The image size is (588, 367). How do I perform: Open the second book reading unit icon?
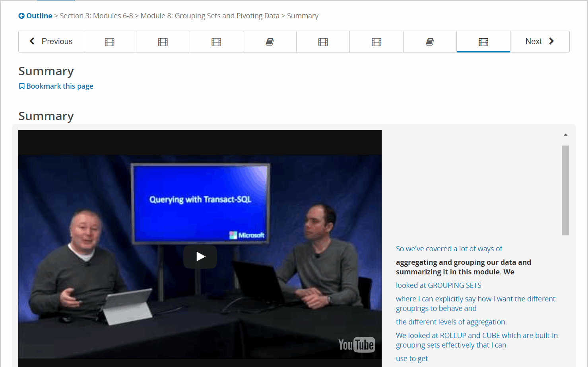click(x=430, y=42)
